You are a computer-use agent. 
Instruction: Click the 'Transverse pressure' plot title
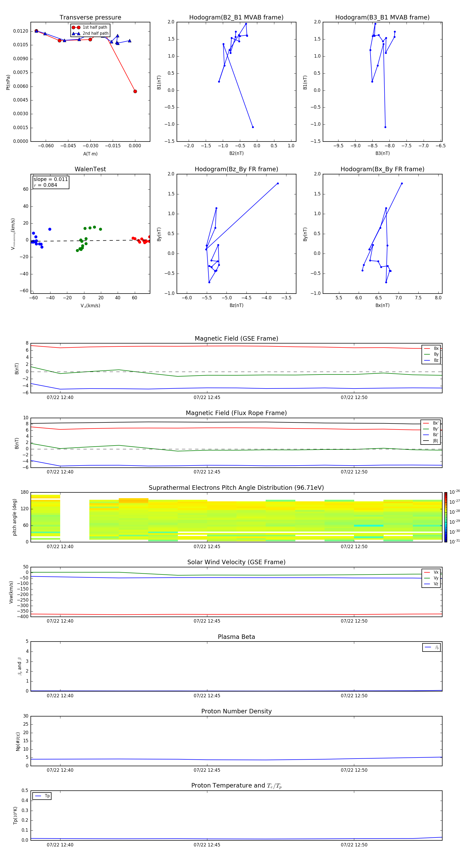[x=90, y=18]
